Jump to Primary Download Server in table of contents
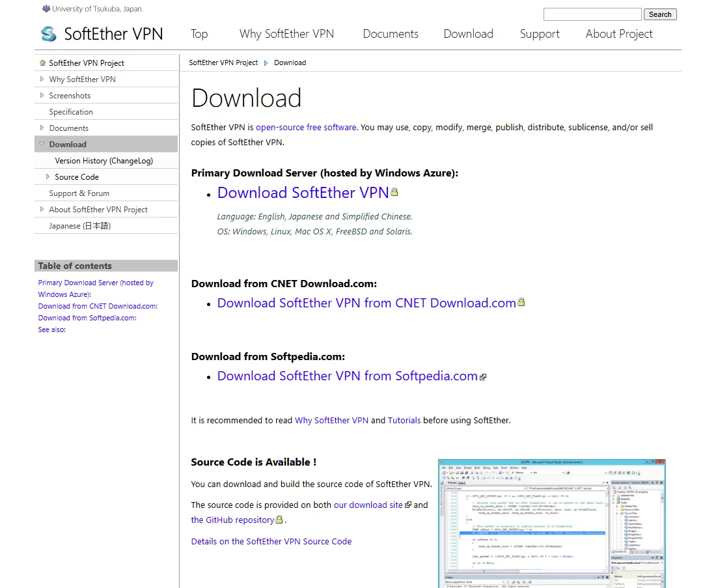 [x=96, y=288]
